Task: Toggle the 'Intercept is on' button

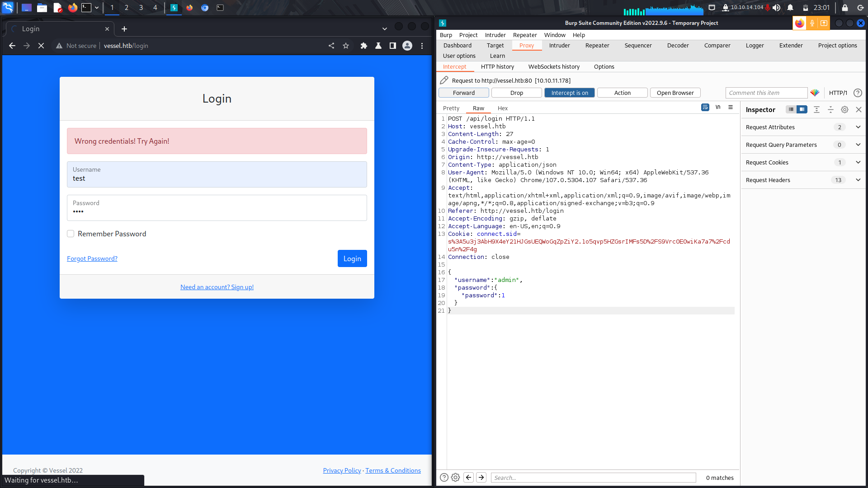Action: [569, 93]
